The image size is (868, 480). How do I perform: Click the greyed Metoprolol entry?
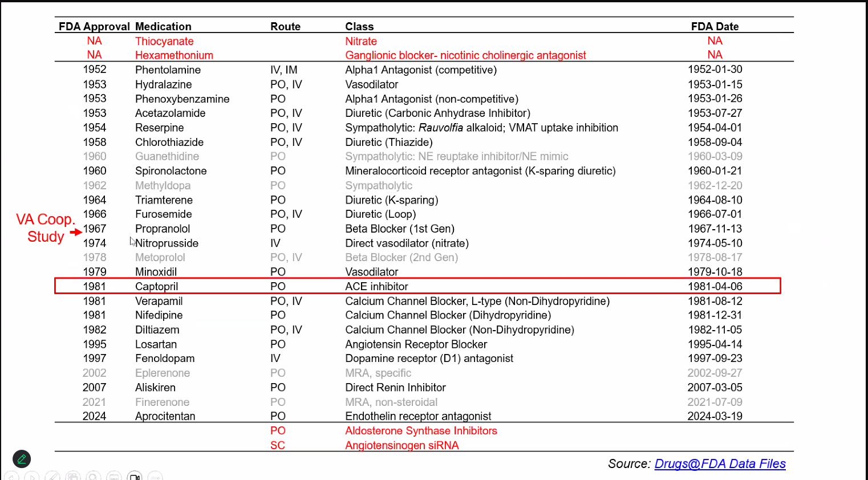pyautogui.click(x=160, y=257)
